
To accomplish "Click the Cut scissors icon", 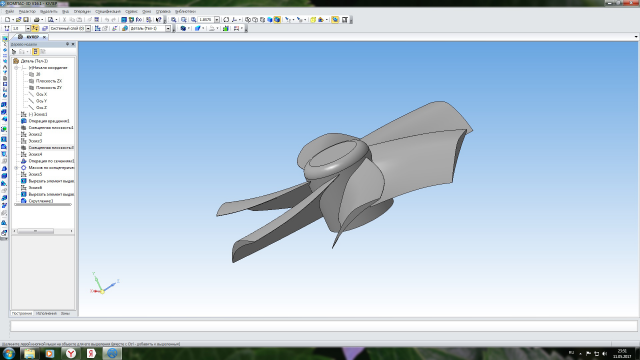I will click(x=64, y=20).
